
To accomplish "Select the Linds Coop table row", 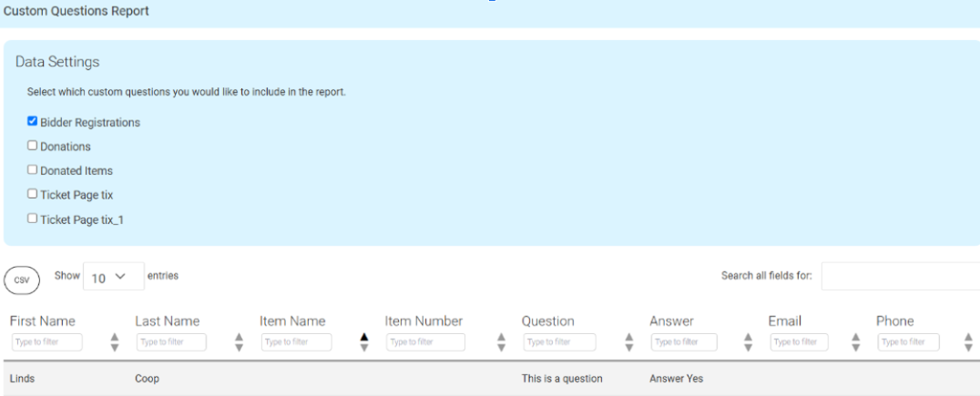I will click(364, 379).
